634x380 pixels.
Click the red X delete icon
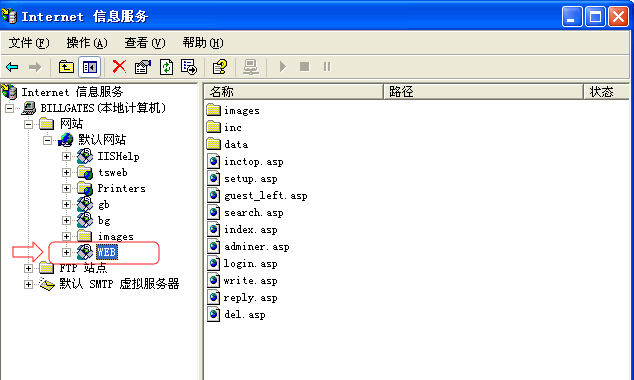coord(119,67)
